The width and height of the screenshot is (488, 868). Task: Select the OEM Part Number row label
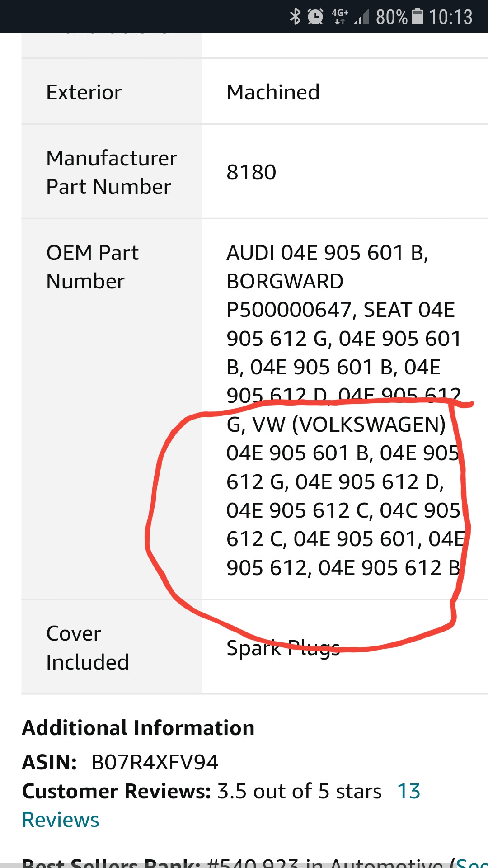(92, 267)
